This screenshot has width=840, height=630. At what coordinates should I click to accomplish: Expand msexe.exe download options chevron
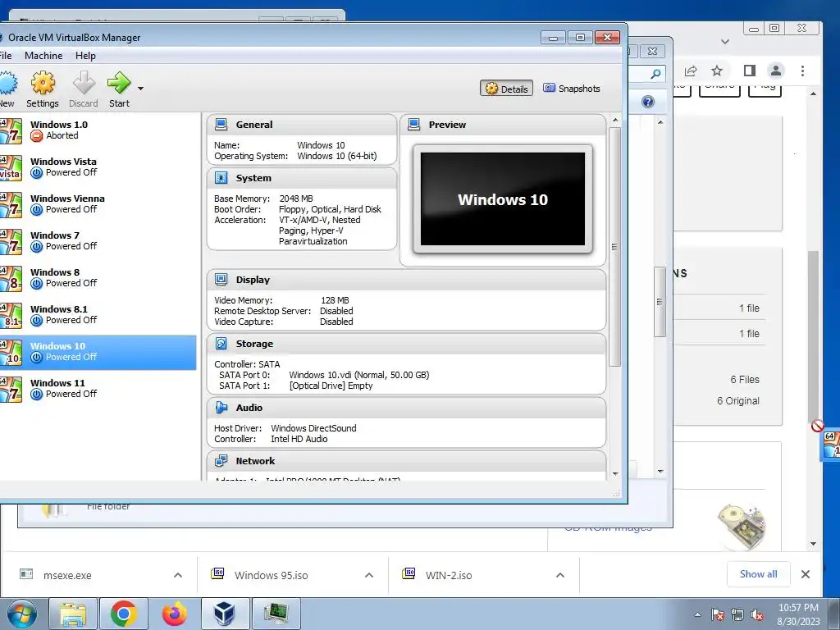178,575
